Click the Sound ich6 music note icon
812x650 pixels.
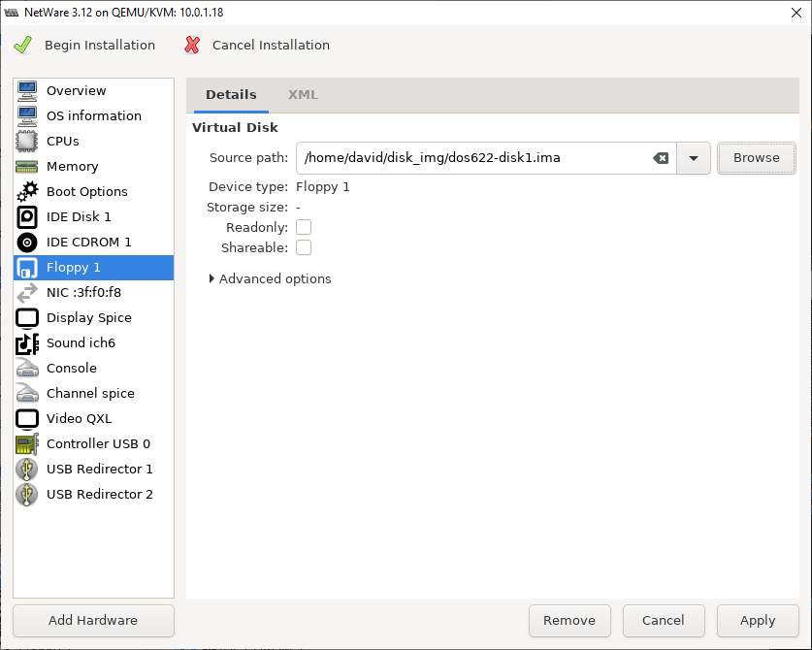click(27, 343)
